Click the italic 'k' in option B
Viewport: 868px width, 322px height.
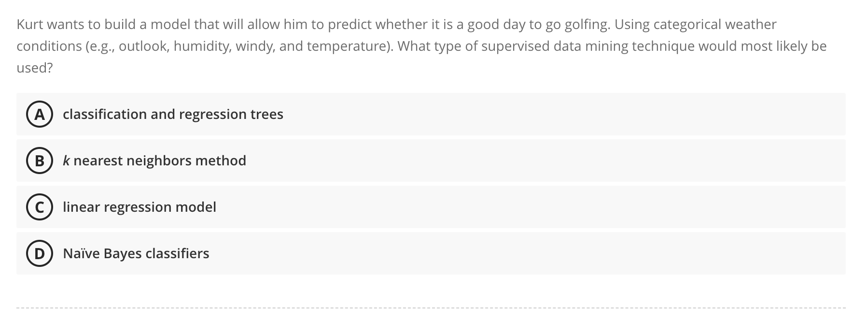tap(66, 161)
